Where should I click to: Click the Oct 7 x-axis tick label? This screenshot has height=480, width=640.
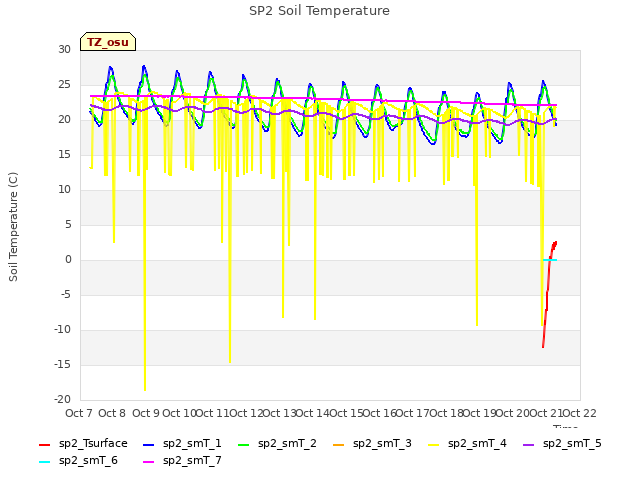tap(79, 413)
